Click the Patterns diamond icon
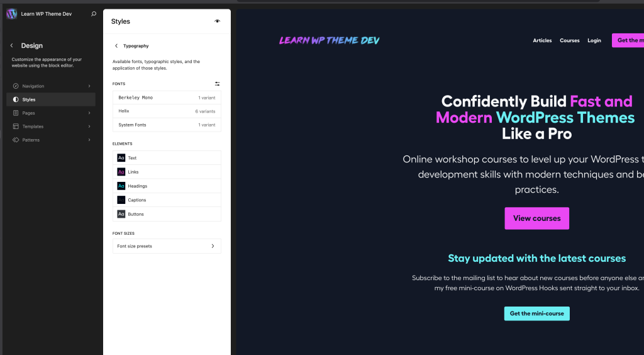The image size is (644, 355). [x=16, y=140]
